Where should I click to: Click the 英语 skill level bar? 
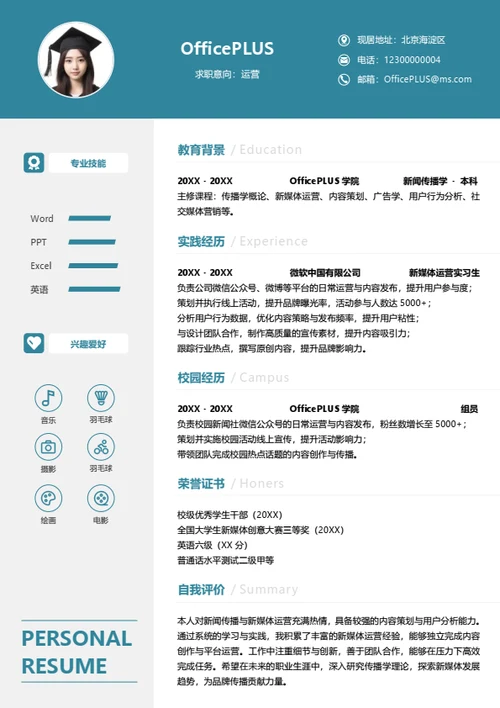94,289
